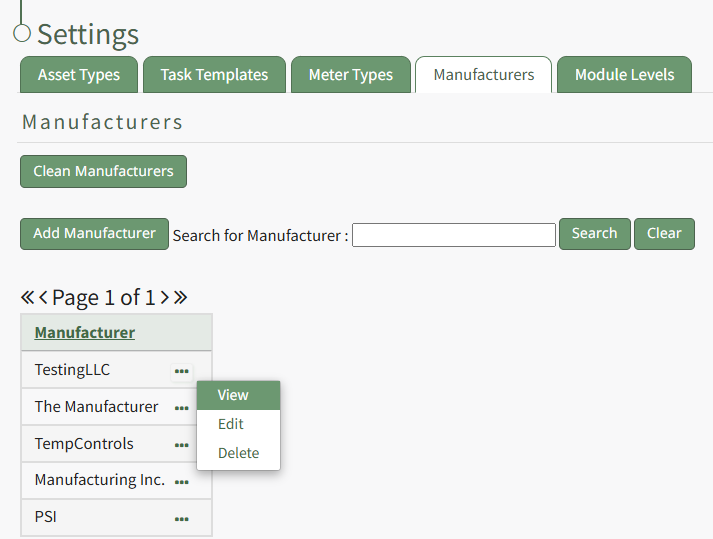This screenshot has height=539, width=713.
Task: Open the TestingLLC row ellipsis menu
Action: click(181, 371)
